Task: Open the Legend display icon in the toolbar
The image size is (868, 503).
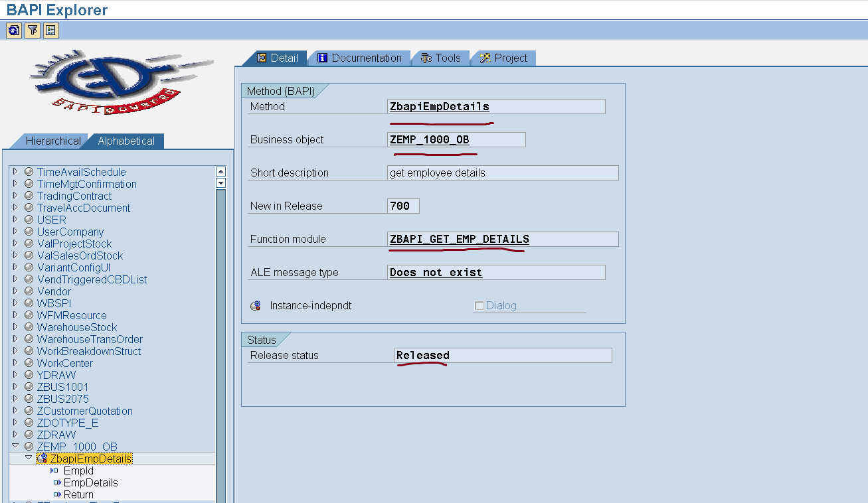Action: (x=49, y=30)
